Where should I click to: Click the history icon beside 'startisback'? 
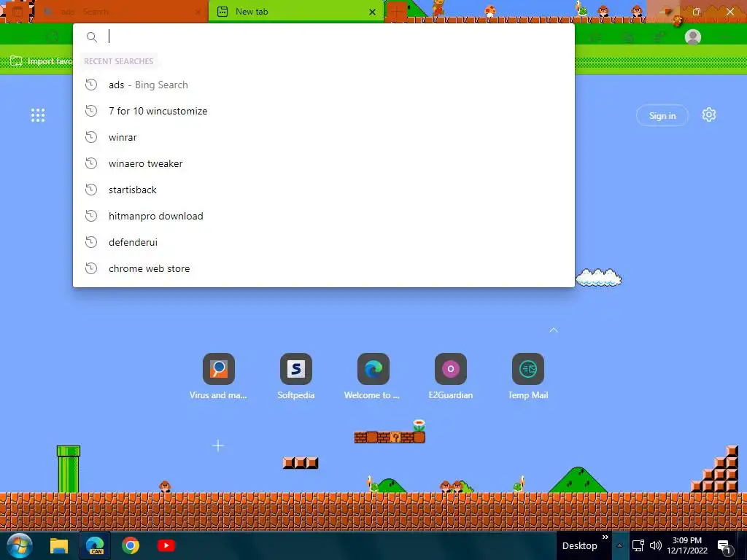(91, 190)
